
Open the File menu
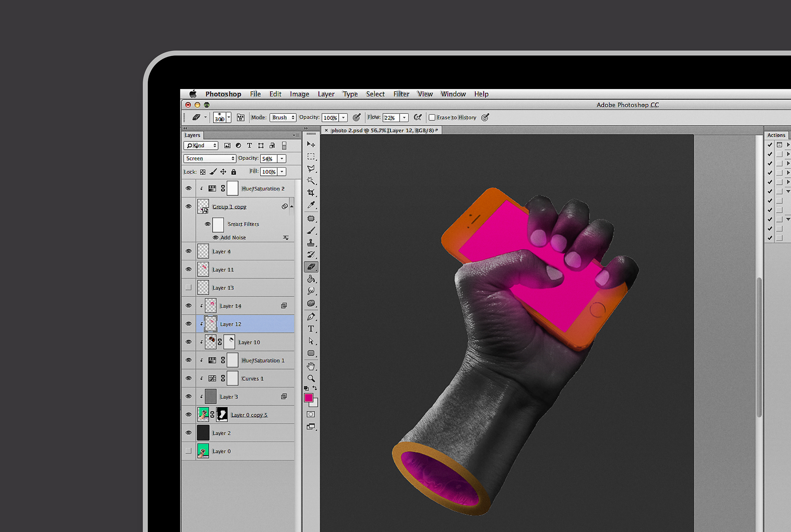coord(255,94)
